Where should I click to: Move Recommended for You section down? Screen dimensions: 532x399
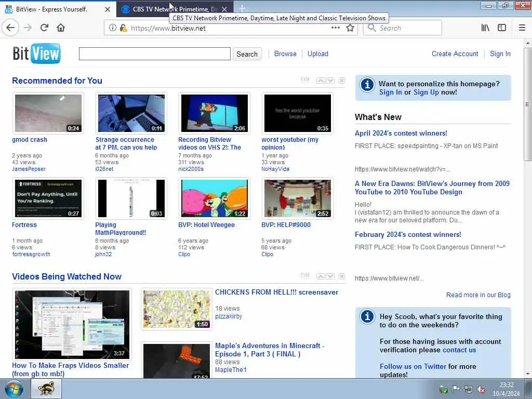[x=330, y=81]
